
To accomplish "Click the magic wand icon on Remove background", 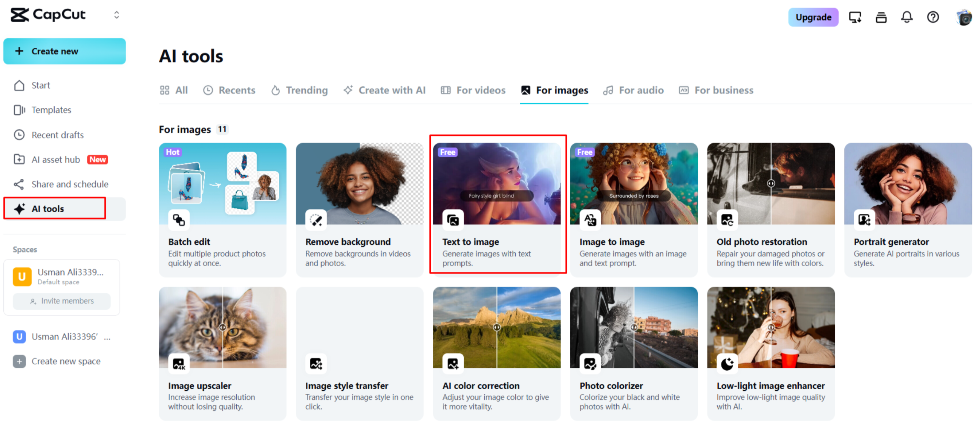I will click(x=316, y=220).
